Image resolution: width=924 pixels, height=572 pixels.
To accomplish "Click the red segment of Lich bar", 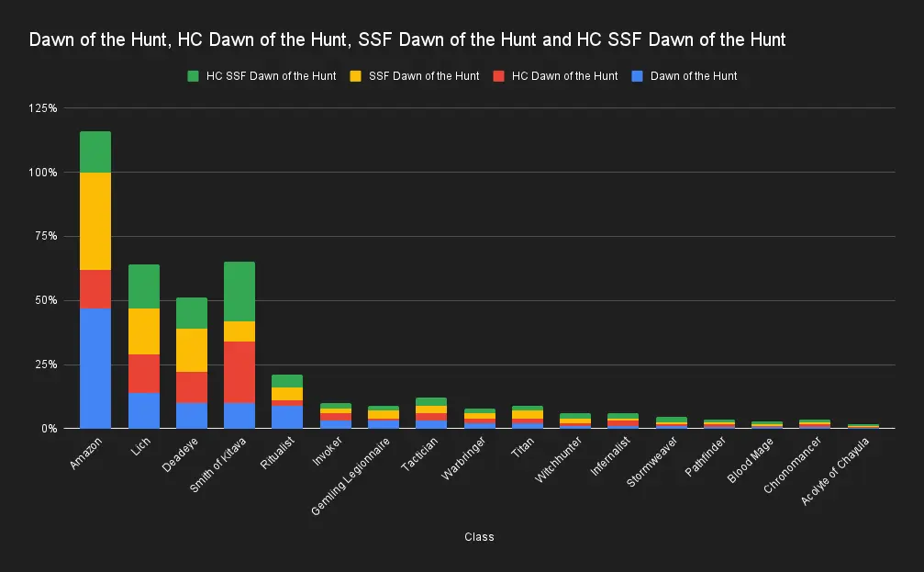I will coord(144,373).
